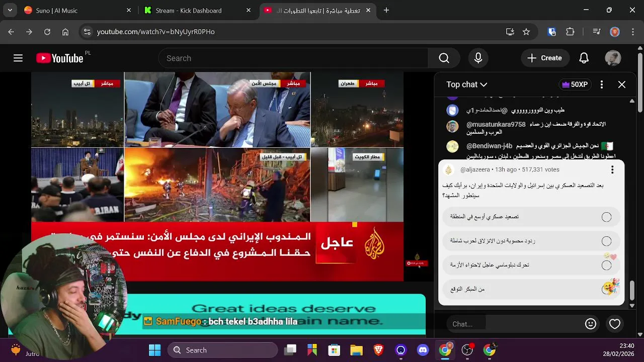Go to the YouTube home logo
644x362 pixels.
coord(60,58)
